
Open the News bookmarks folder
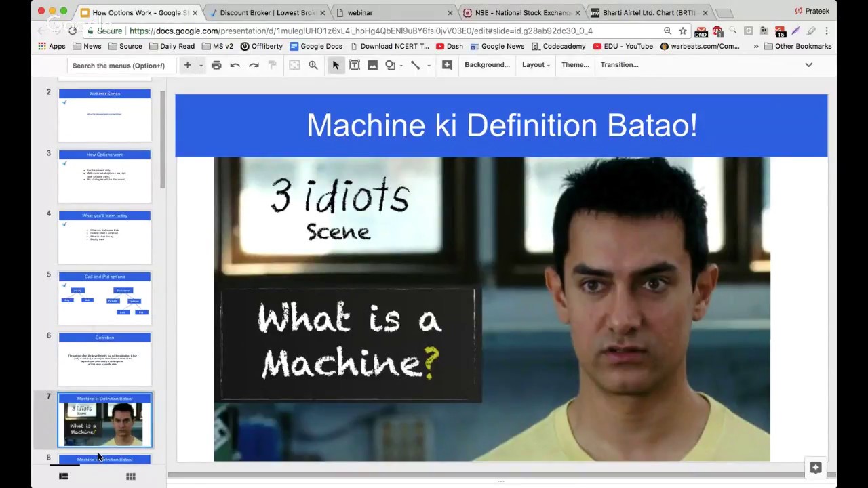click(87, 46)
